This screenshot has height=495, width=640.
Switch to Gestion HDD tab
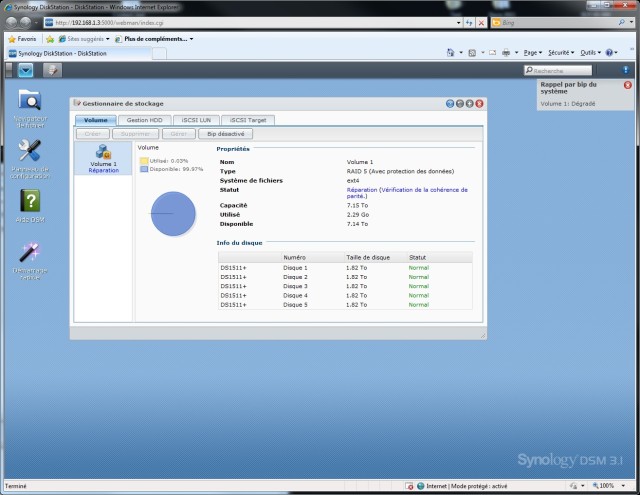(x=144, y=120)
